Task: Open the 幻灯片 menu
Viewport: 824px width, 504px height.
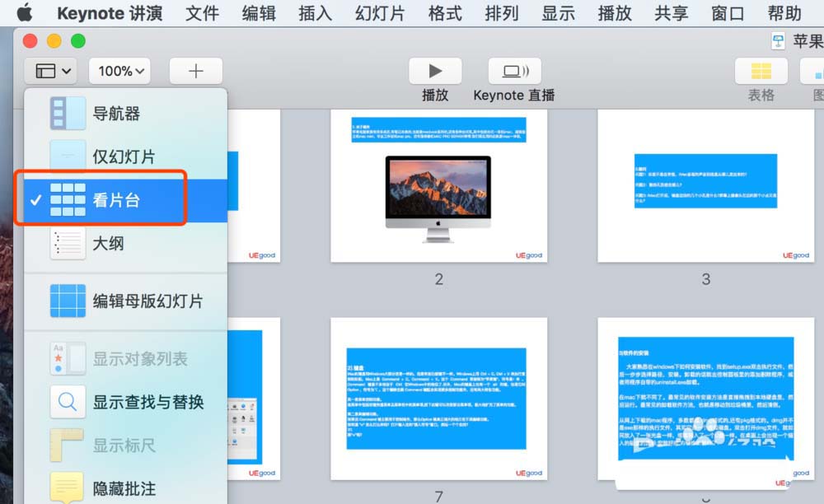Action: click(380, 13)
